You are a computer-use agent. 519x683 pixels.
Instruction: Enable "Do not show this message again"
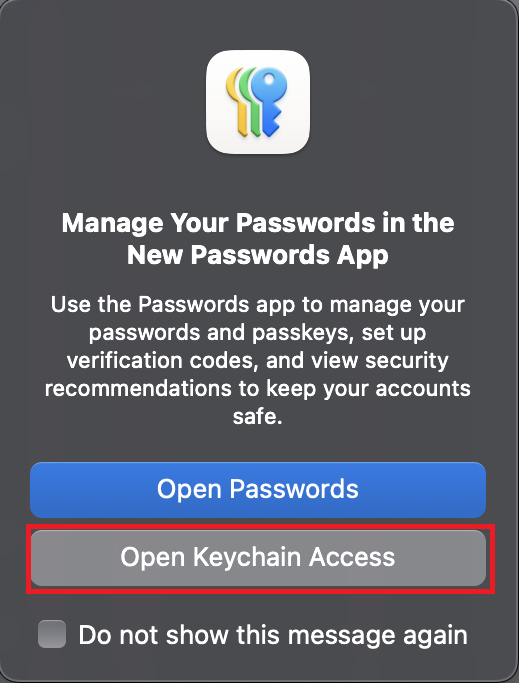point(52,634)
